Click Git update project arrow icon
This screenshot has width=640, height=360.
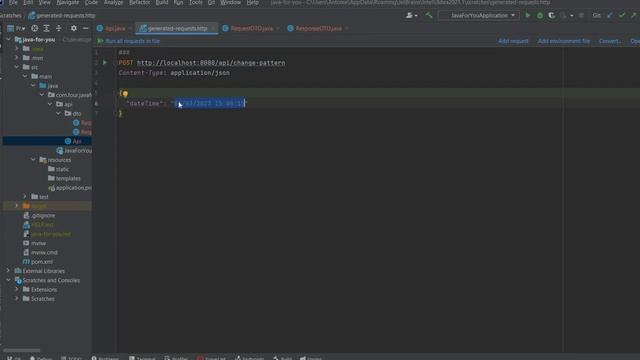610,16
